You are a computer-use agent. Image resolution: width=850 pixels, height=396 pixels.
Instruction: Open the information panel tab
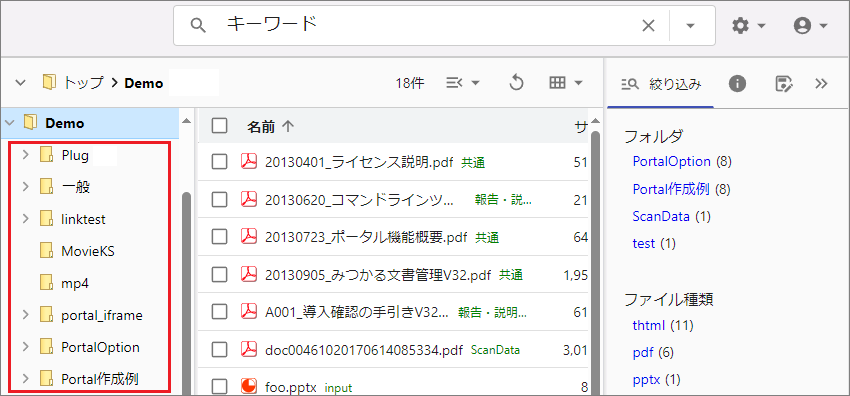737,83
